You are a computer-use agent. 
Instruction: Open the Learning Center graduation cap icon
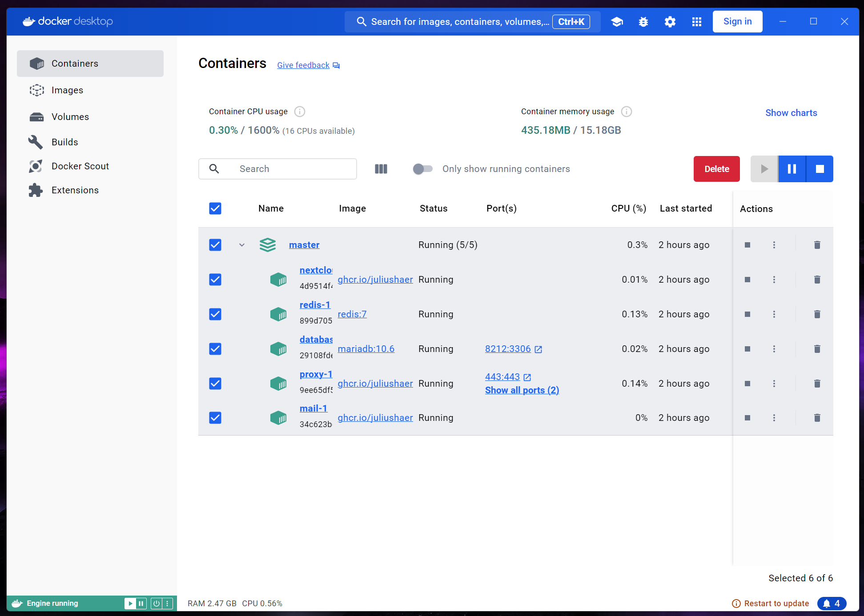click(617, 22)
